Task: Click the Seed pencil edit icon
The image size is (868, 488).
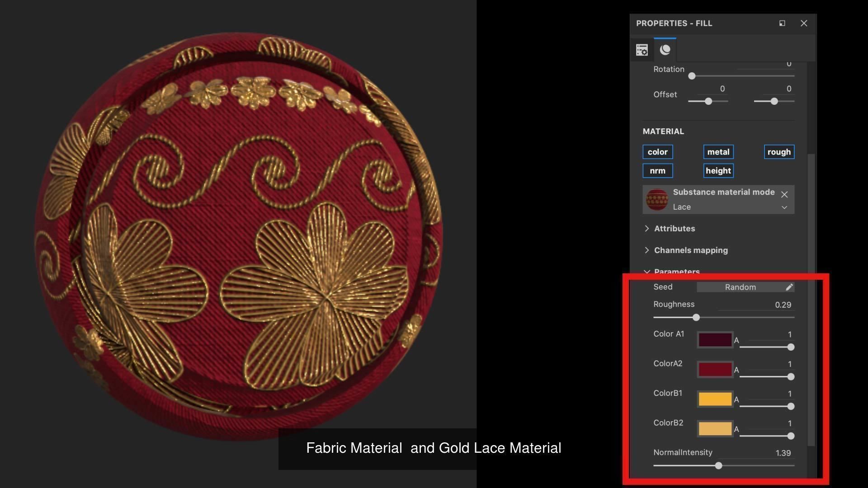Action: tap(789, 287)
